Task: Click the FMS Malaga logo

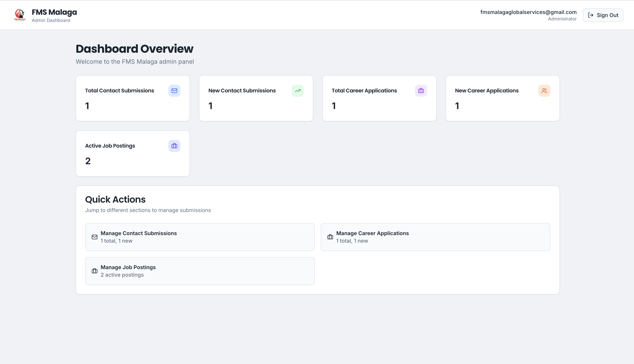Action: (x=20, y=15)
